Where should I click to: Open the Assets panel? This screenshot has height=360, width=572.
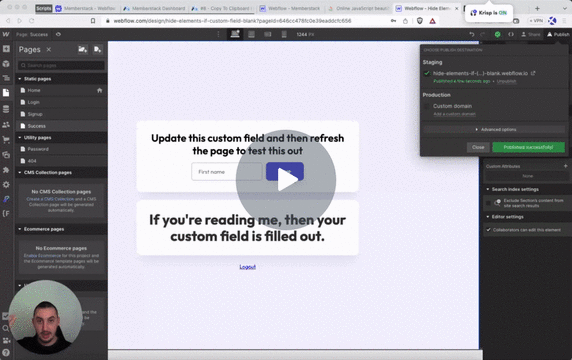6,155
